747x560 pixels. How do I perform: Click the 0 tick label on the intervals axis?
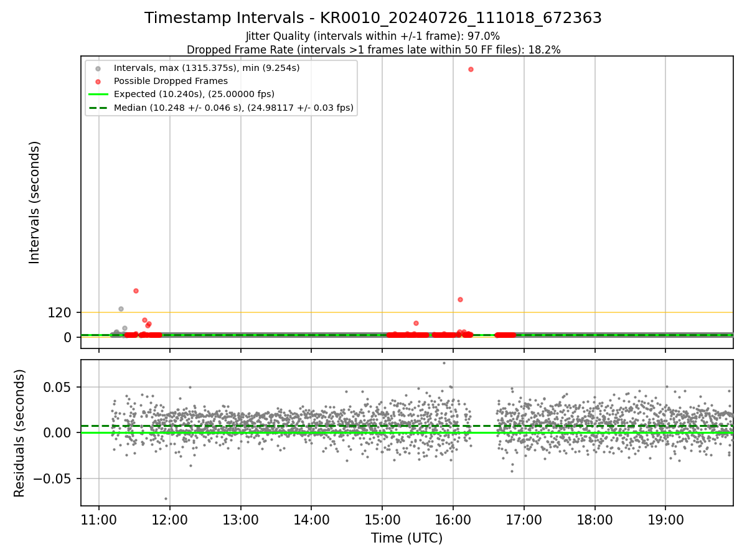(x=68, y=337)
